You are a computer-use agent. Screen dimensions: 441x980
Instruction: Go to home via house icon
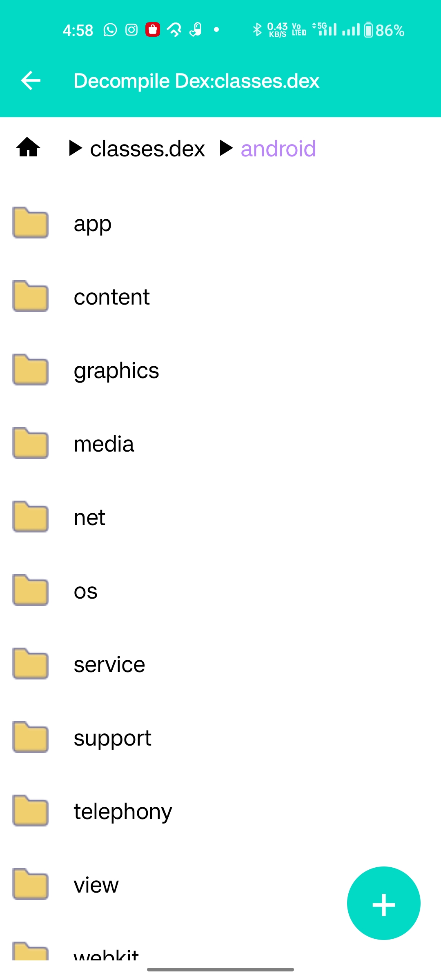pos(28,147)
